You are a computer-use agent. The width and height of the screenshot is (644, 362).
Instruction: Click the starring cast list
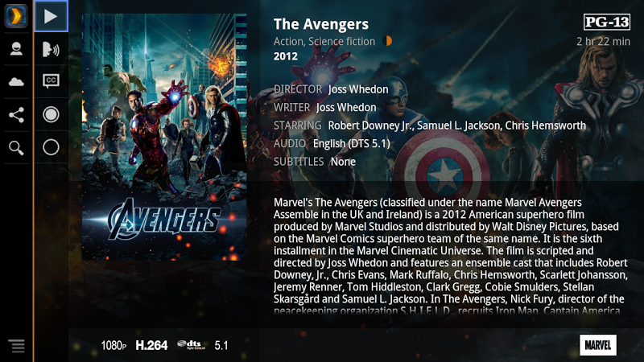tap(456, 125)
